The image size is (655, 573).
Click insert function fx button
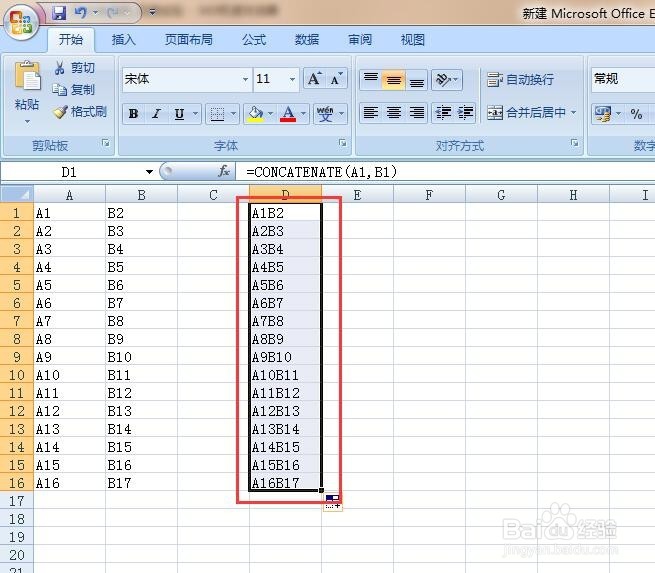[224, 171]
